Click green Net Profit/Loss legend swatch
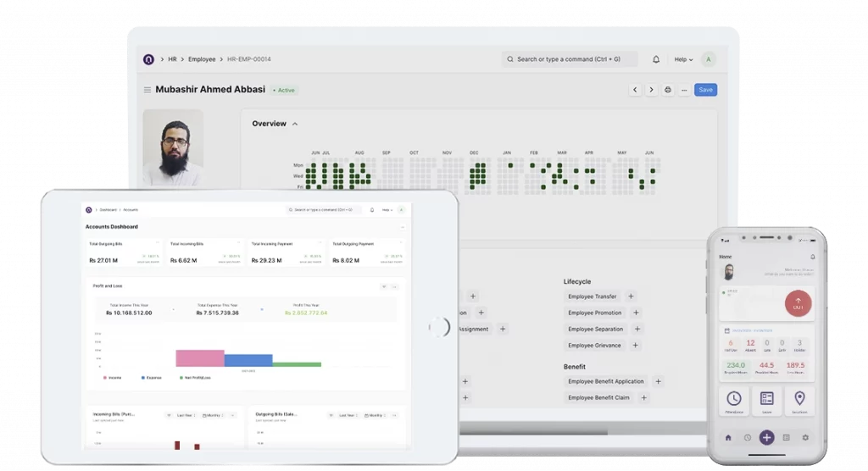868x471 pixels. tap(181, 378)
